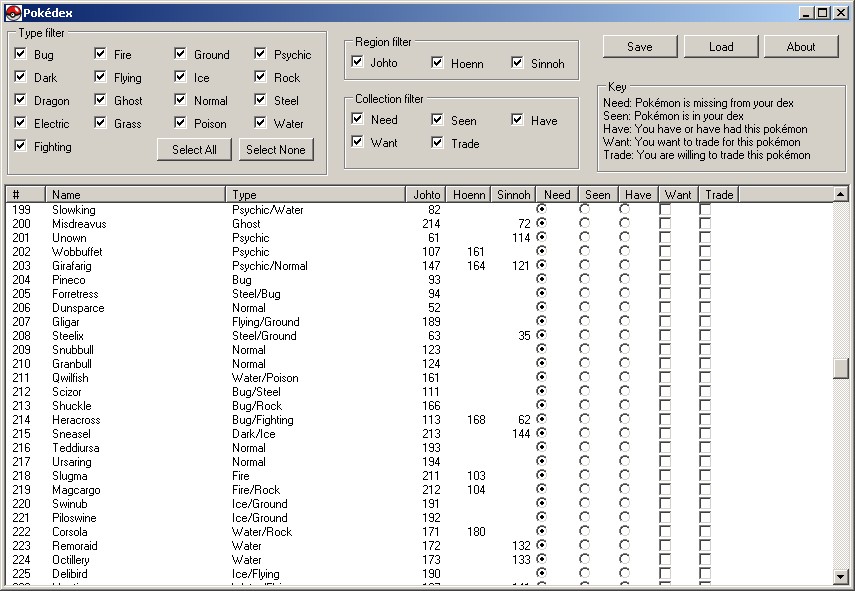Load a saved Pokédex file
Viewport: 855px width, 591px height.
click(721, 47)
